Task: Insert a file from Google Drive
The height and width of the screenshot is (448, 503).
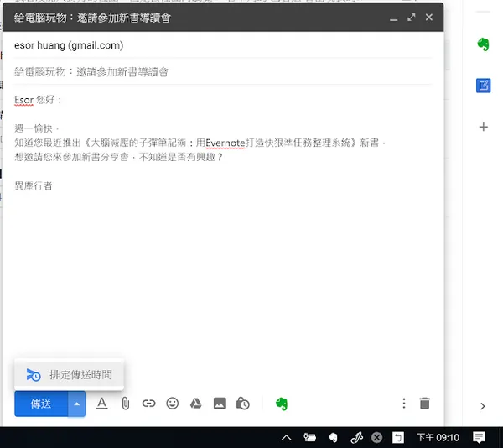Action: click(195, 404)
